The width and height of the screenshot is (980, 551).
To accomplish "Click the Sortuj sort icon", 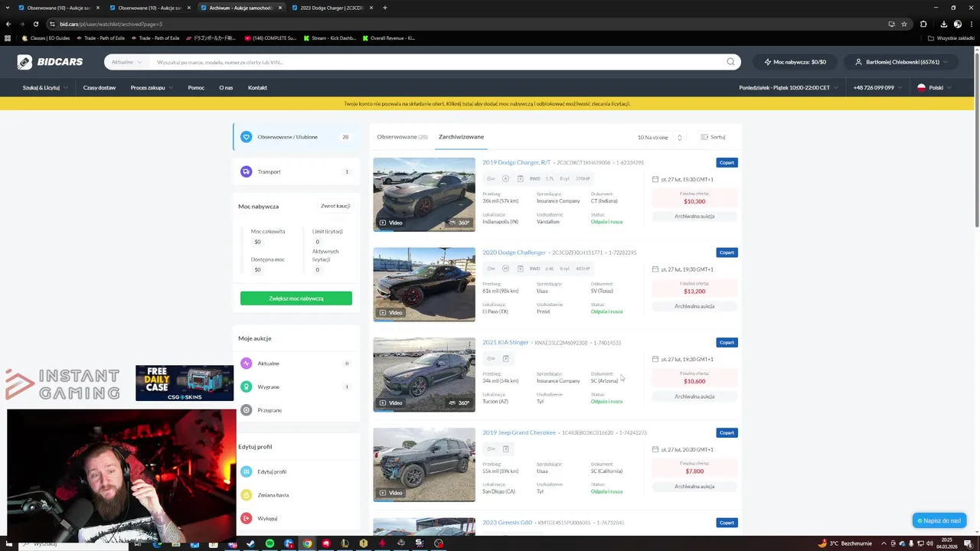I will click(704, 137).
